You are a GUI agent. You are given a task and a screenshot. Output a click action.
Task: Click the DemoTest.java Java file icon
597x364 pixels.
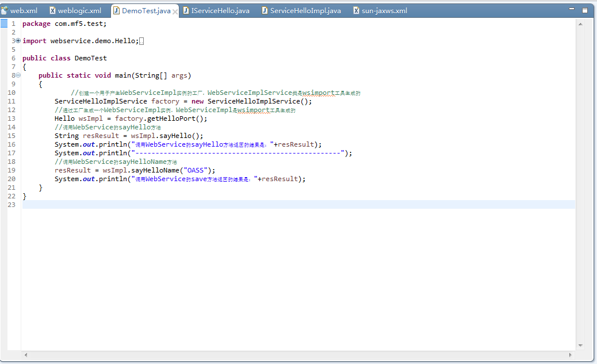[117, 10]
